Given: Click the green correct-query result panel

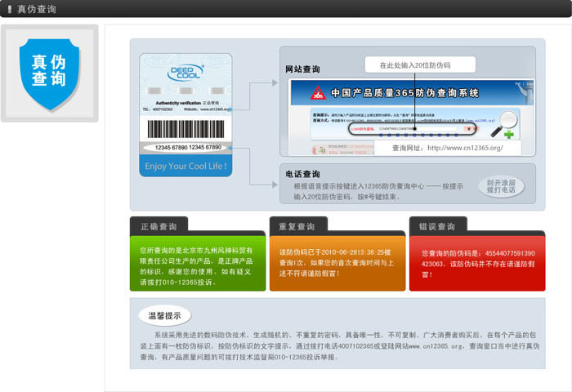Looking at the screenshot, I should (198, 264).
